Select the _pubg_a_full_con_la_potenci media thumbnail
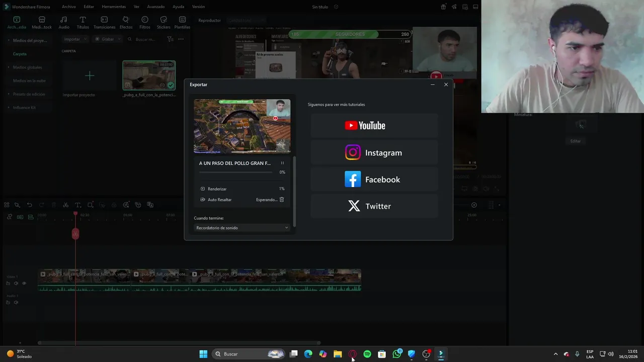644x362 pixels. click(x=149, y=75)
